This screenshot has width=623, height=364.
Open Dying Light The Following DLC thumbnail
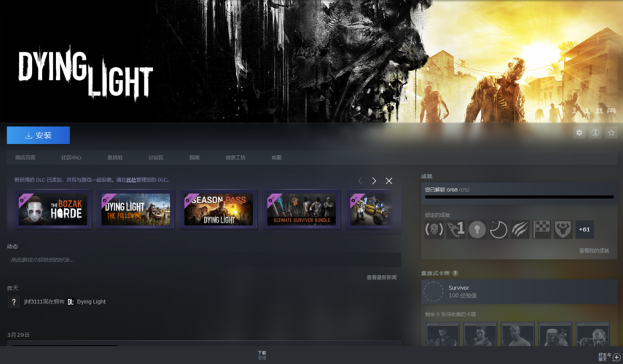(x=136, y=209)
